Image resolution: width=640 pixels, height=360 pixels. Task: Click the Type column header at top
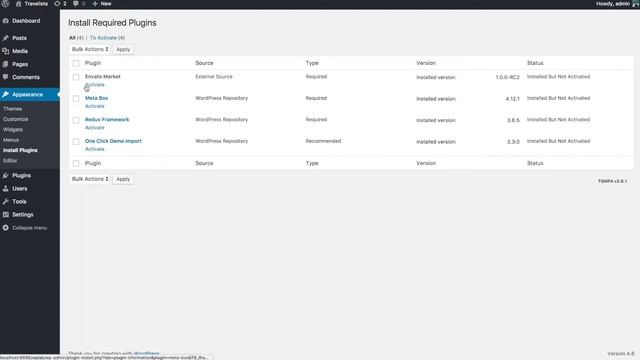[x=312, y=63]
